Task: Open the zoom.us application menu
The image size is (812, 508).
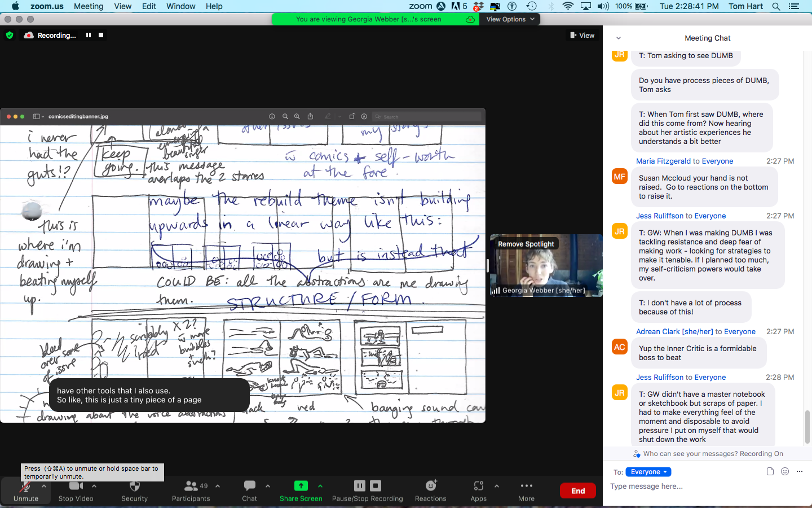Action: (47, 6)
